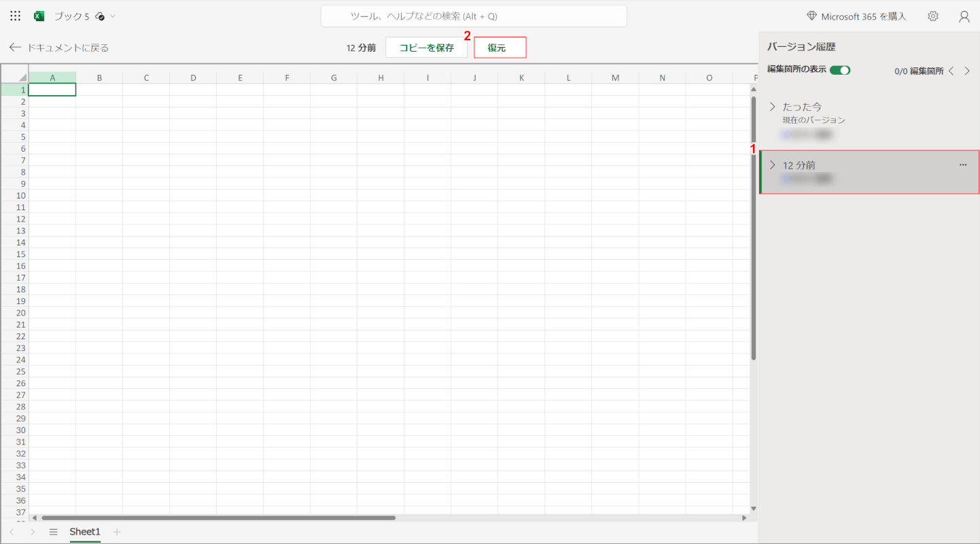Viewport: 980px width, 544px height.
Task: Select column F header
Action: click(x=287, y=78)
